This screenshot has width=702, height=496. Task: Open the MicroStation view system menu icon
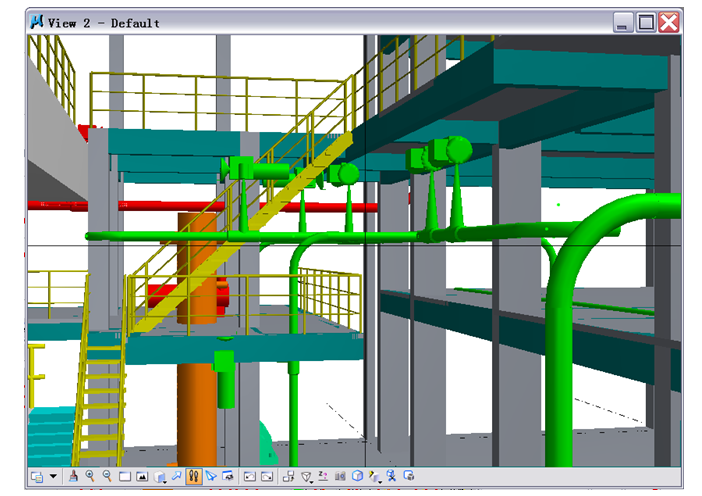tap(38, 22)
